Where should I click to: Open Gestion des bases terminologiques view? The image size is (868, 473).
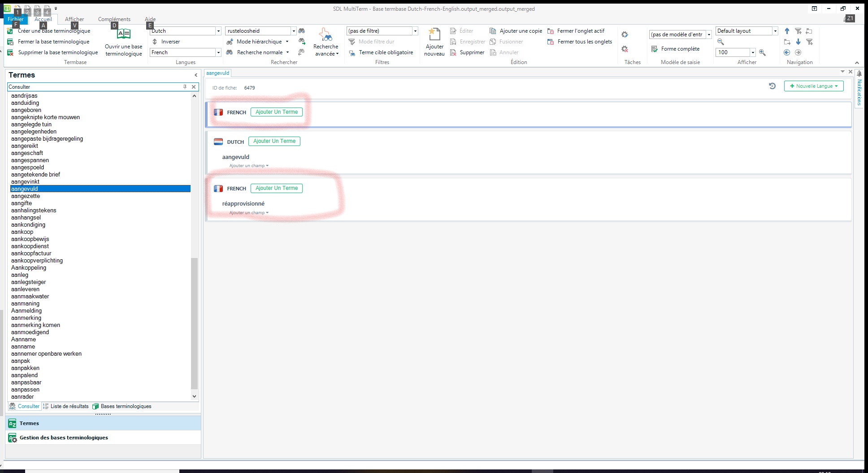click(103, 438)
